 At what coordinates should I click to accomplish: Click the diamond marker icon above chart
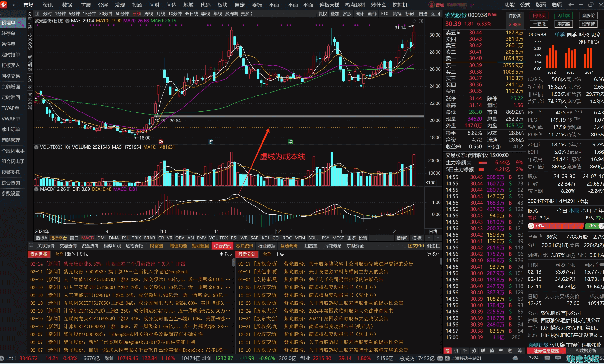[414, 21]
